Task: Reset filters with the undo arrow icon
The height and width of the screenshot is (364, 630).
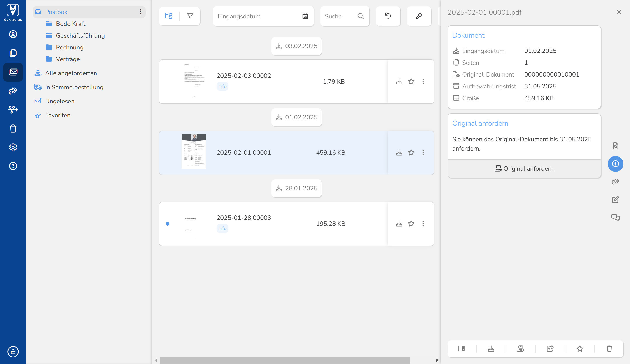Action: point(388,16)
